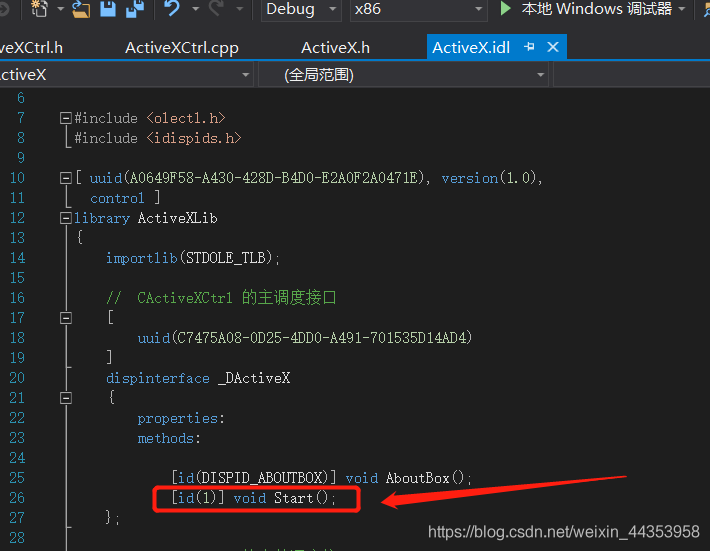This screenshot has height=551, width=710.
Task: Click the Redo arrow icon
Action: (x=216, y=9)
